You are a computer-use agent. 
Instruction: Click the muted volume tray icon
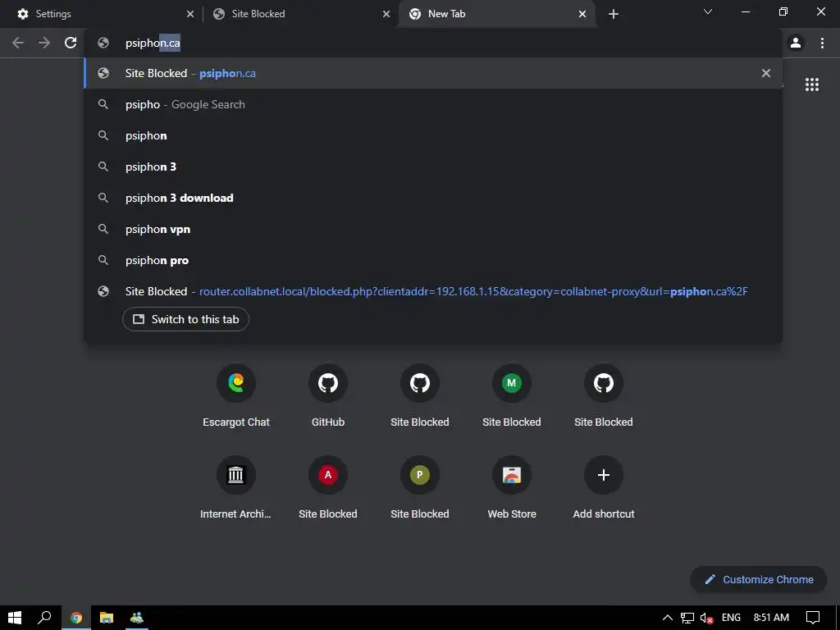(706, 618)
